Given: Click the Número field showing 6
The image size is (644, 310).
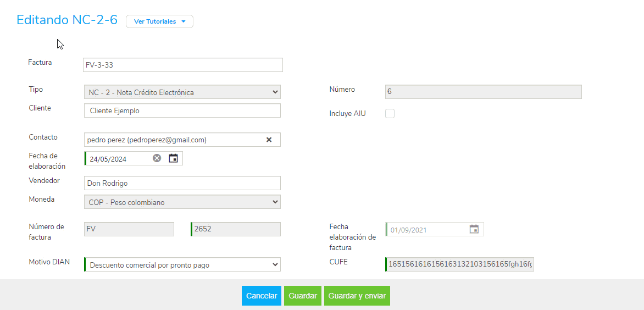Looking at the screenshot, I should click(483, 92).
